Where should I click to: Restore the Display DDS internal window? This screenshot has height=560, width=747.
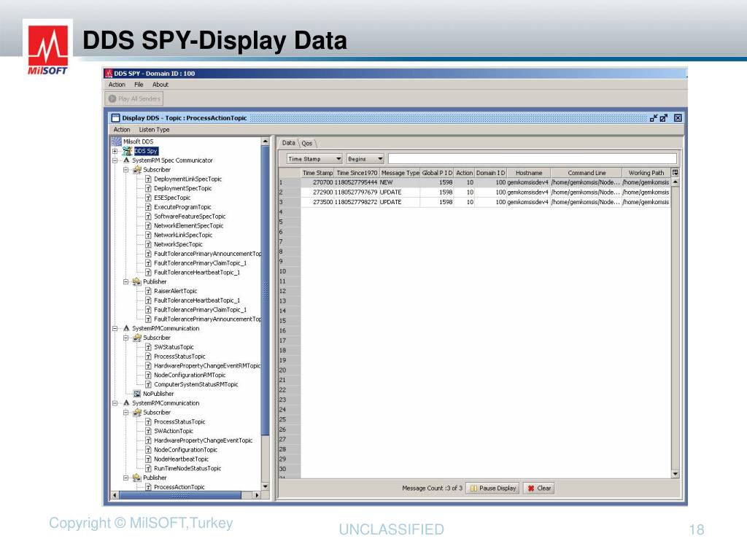654,118
